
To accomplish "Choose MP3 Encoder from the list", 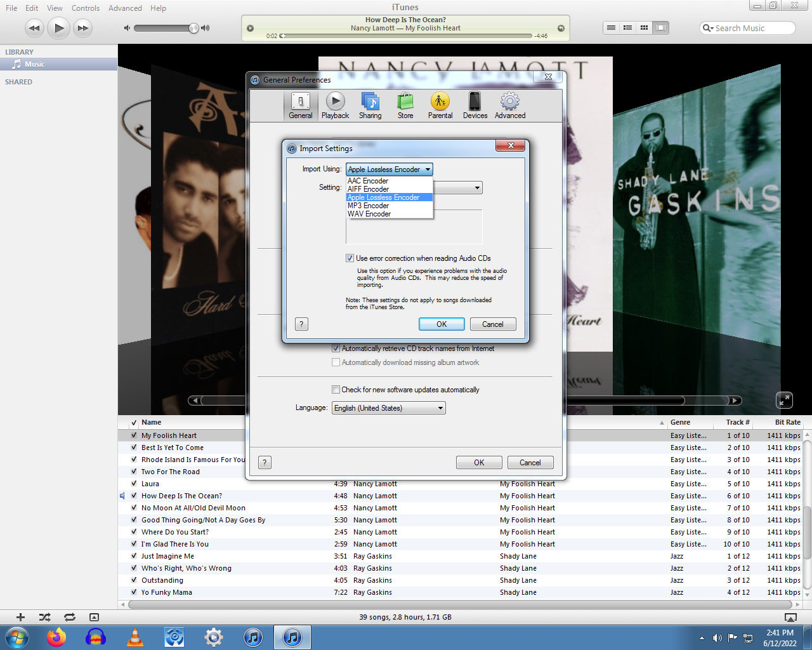I will 390,206.
